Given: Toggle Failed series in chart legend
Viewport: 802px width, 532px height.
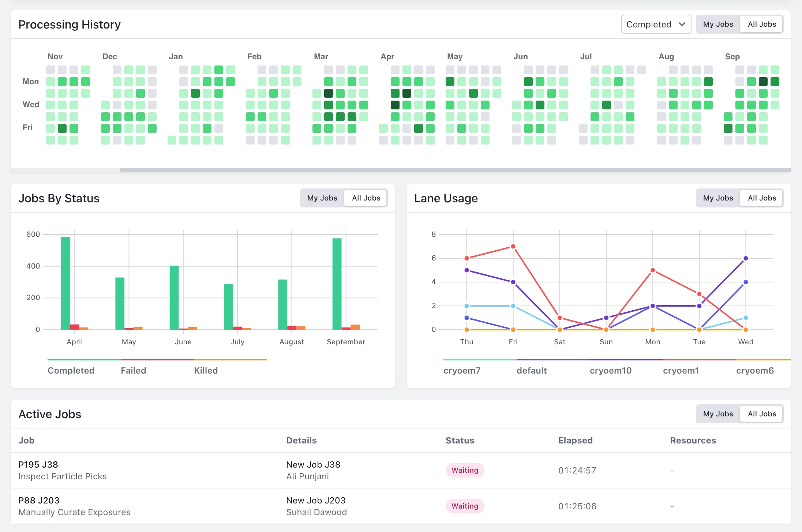Looking at the screenshot, I should coord(134,370).
